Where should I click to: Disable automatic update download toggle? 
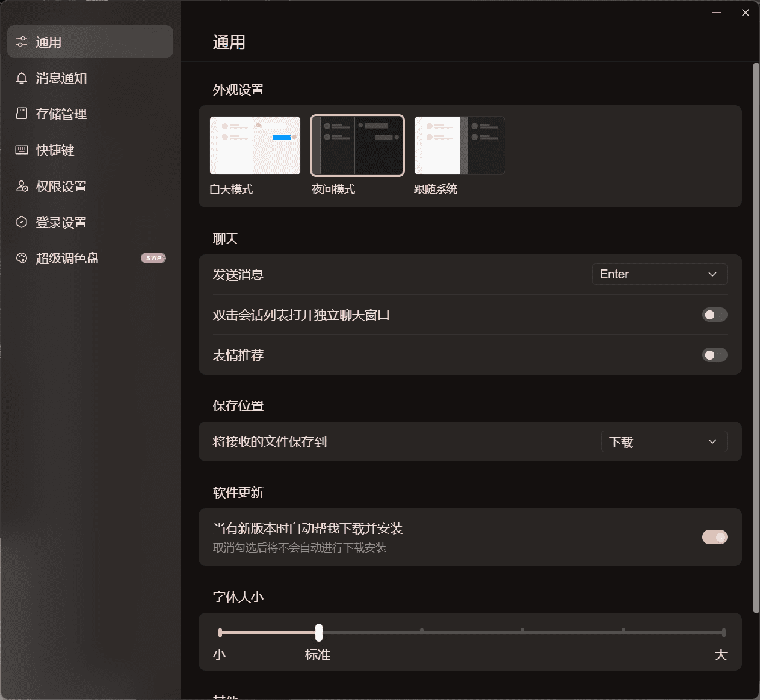tap(714, 537)
